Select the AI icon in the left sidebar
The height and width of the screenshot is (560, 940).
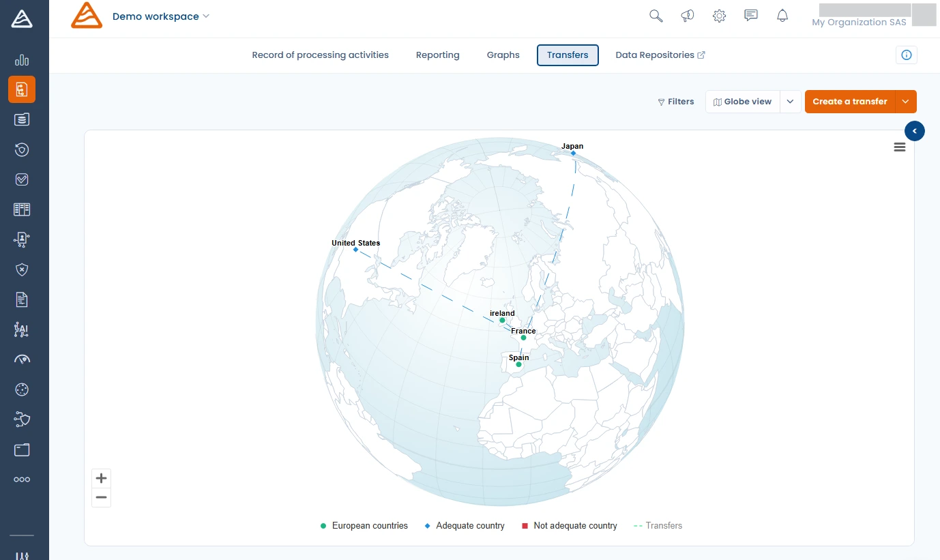[x=20, y=329]
